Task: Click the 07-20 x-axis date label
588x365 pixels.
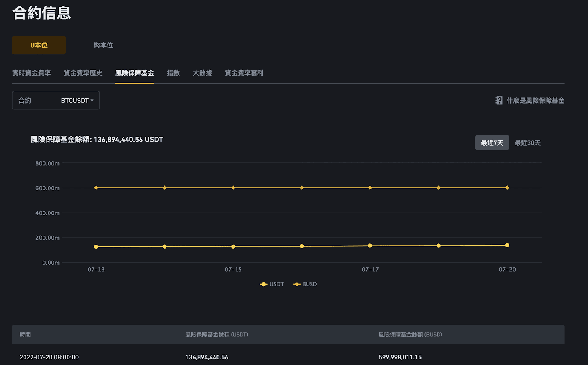Action: point(507,270)
